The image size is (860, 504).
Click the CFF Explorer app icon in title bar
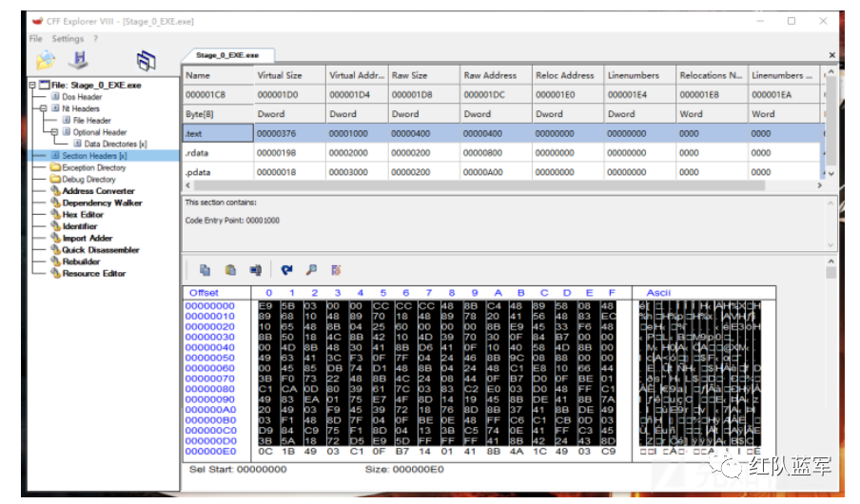point(37,21)
